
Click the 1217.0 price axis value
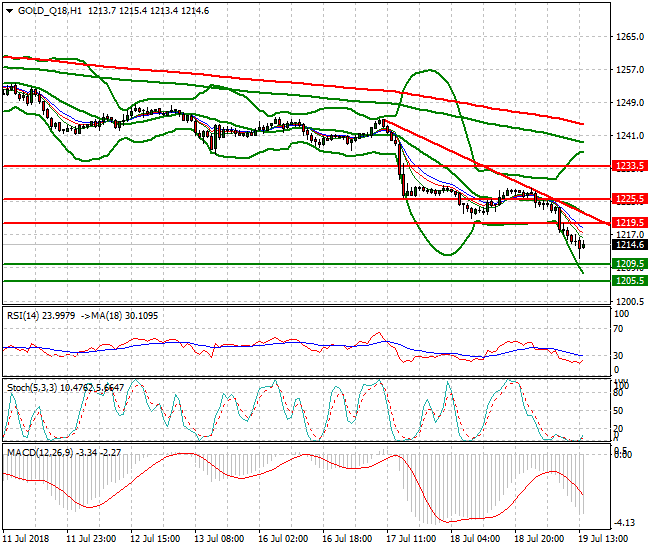(630, 234)
